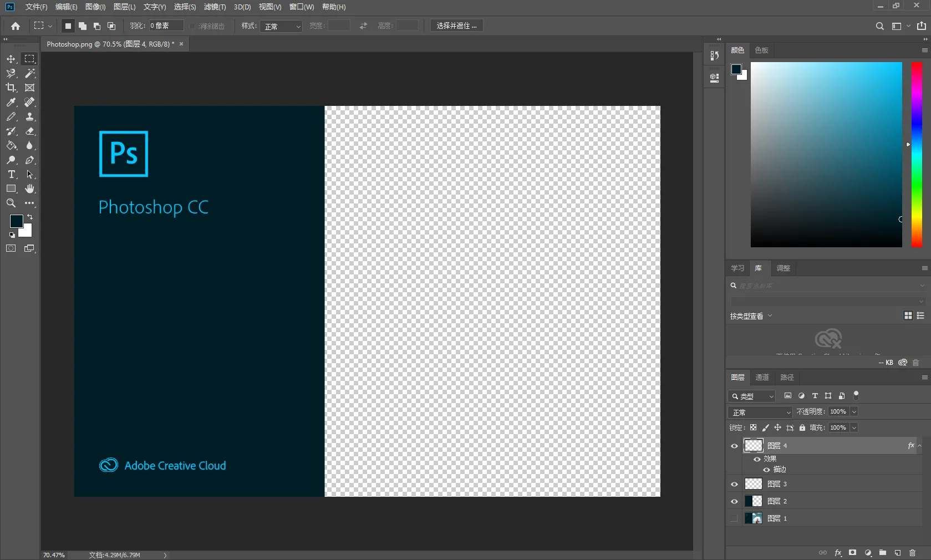Select the Path Selection tool

coord(30,174)
